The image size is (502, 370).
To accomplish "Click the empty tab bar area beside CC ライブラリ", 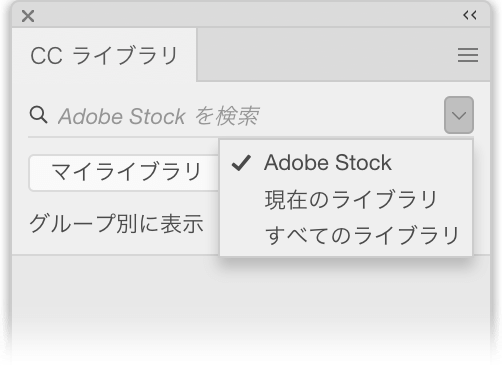I will (343, 54).
